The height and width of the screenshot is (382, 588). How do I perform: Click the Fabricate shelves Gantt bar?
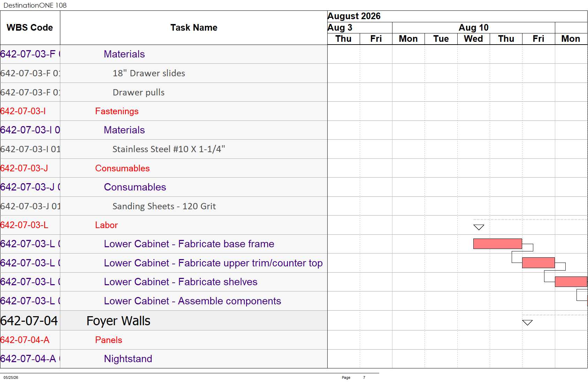[x=571, y=282]
